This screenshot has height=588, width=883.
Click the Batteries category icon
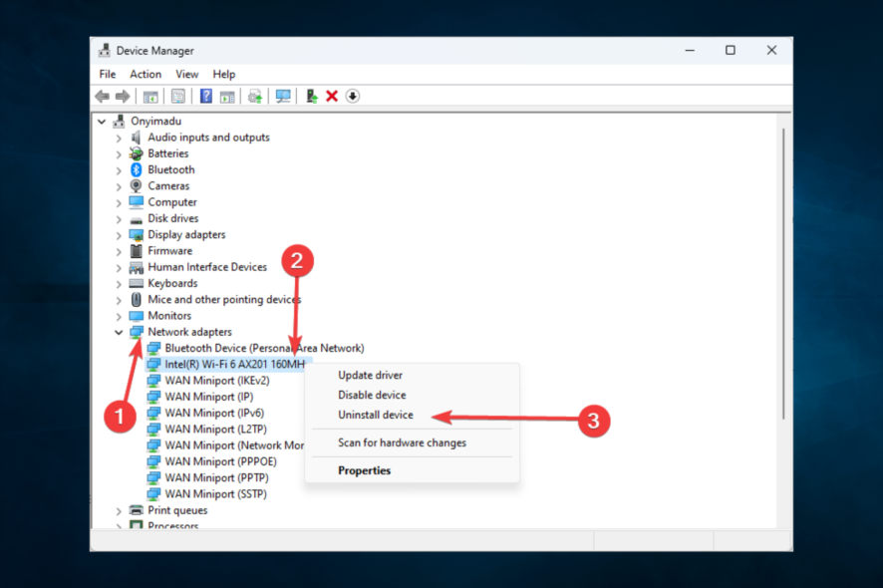click(x=136, y=153)
